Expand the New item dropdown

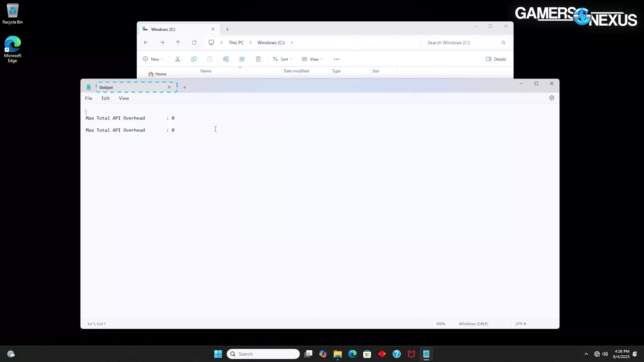153,59
